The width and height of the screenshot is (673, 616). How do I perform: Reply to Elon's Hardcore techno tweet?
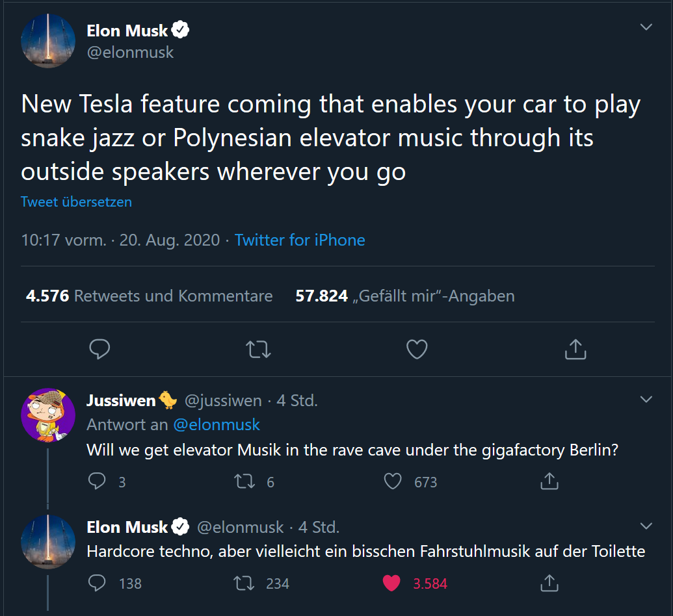[x=97, y=583]
